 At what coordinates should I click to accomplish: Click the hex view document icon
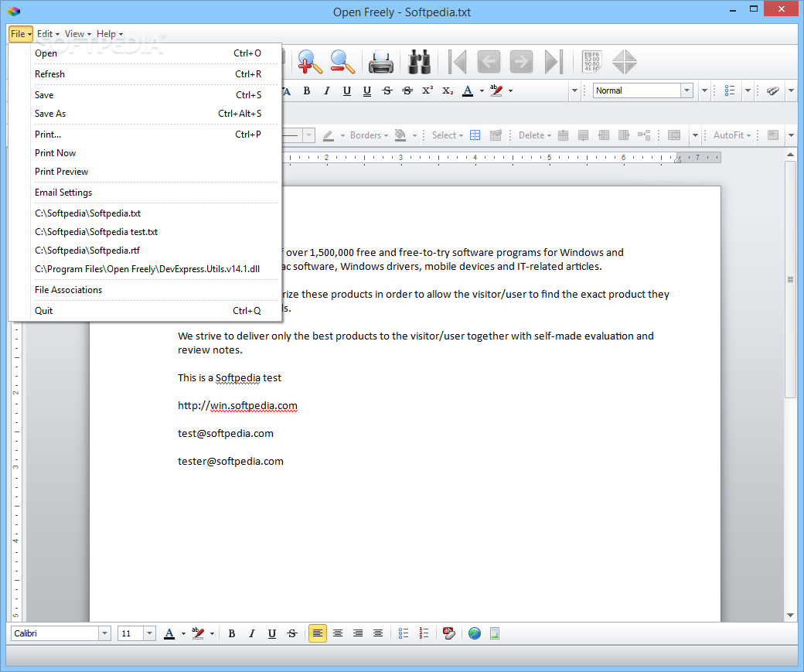click(x=591, y=62)
